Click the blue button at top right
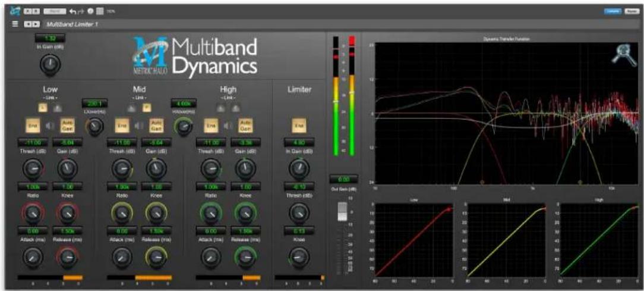The width and height of the screenshot is (644, 291). tap(613, 12)
